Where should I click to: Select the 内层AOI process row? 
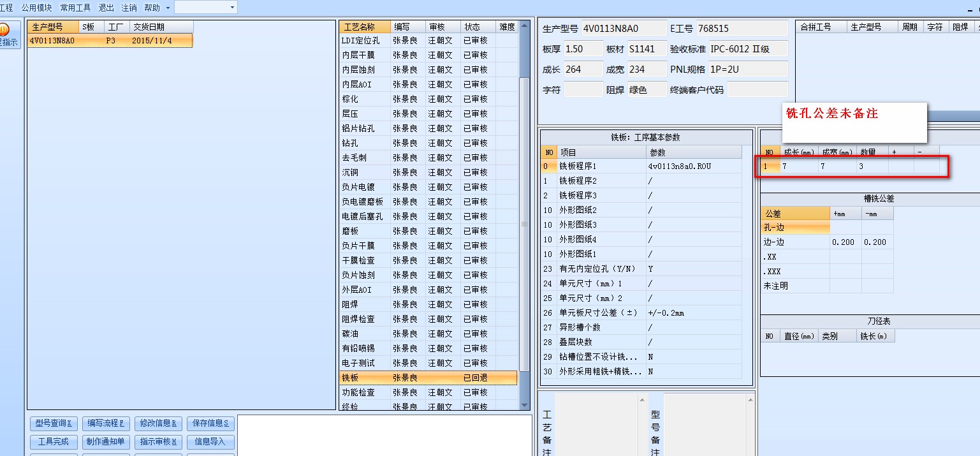point(428,84)
